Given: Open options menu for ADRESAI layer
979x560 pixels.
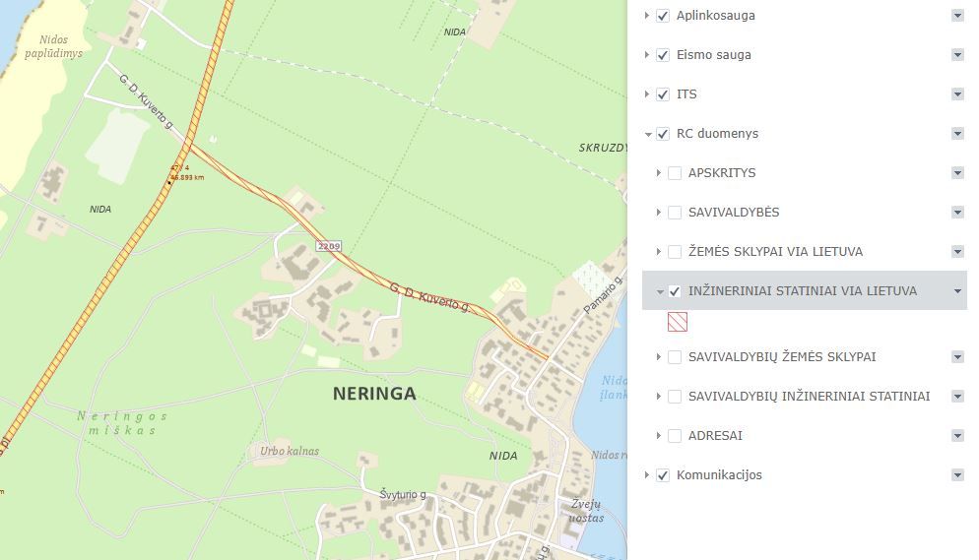Looking at the screenshot, I should (957, 436).
